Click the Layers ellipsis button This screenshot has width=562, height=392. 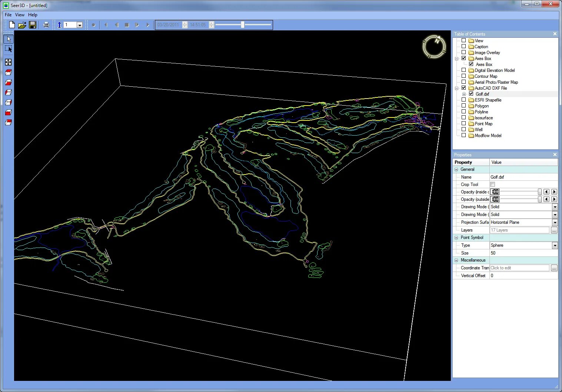(x=554, y=230)
